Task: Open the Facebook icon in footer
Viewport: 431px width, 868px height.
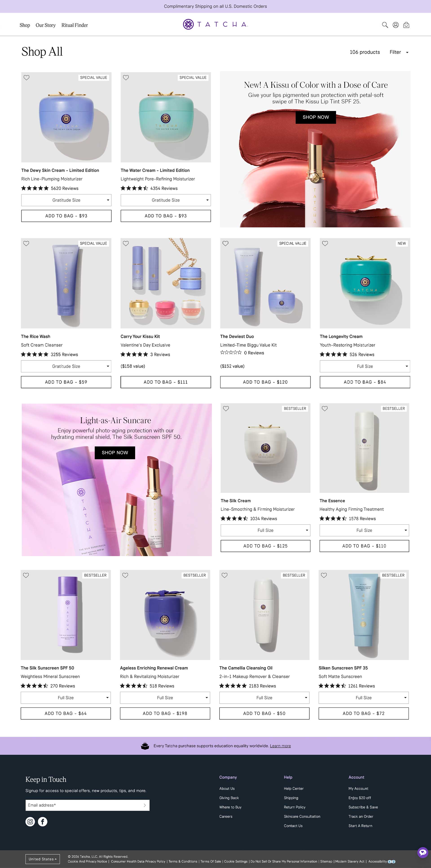Action: (x=42, y=822)
